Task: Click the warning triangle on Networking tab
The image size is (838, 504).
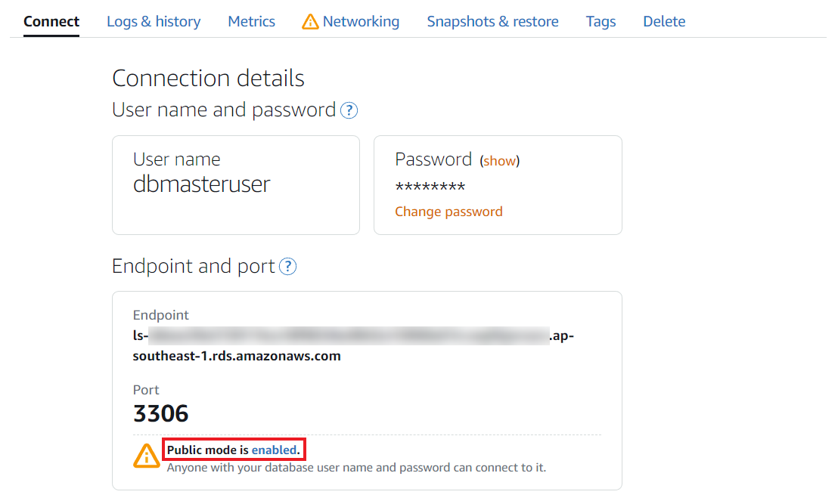Action: pyautogui.click(x=310, y=21)
